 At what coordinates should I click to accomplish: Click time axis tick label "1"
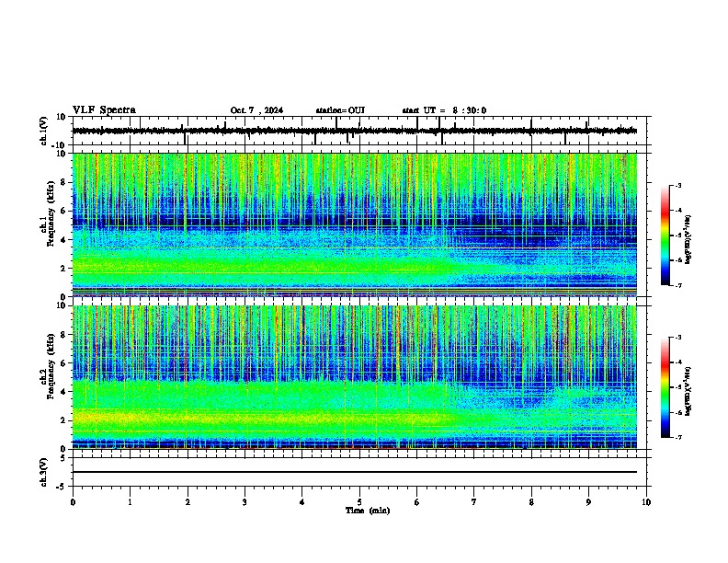(x=130, y=502)
